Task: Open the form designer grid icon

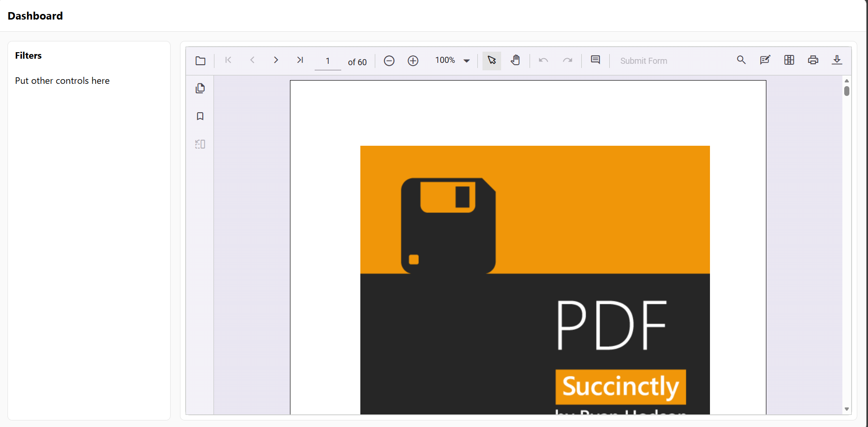Action: pos(789,60)
